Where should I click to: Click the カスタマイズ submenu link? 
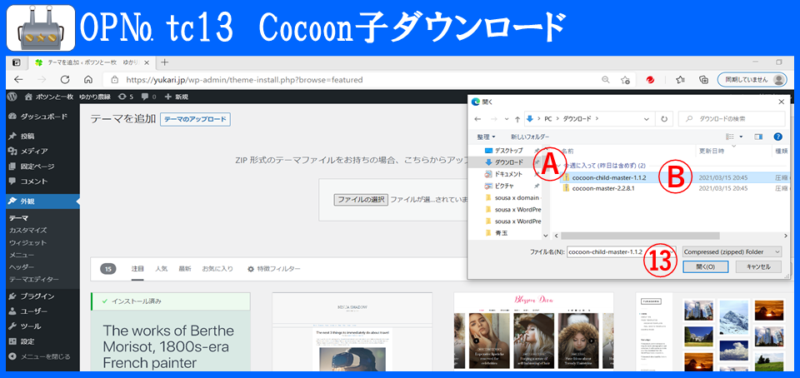pos(28,230)
